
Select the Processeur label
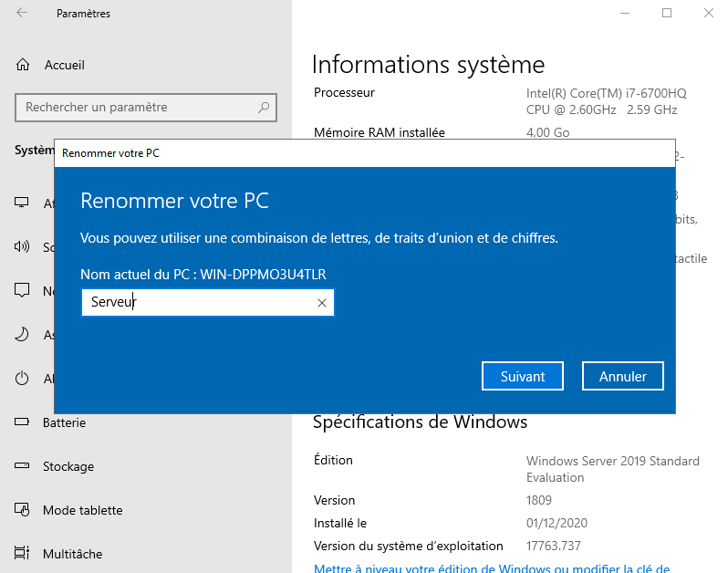pyautogui.click(x=344, y=92)
